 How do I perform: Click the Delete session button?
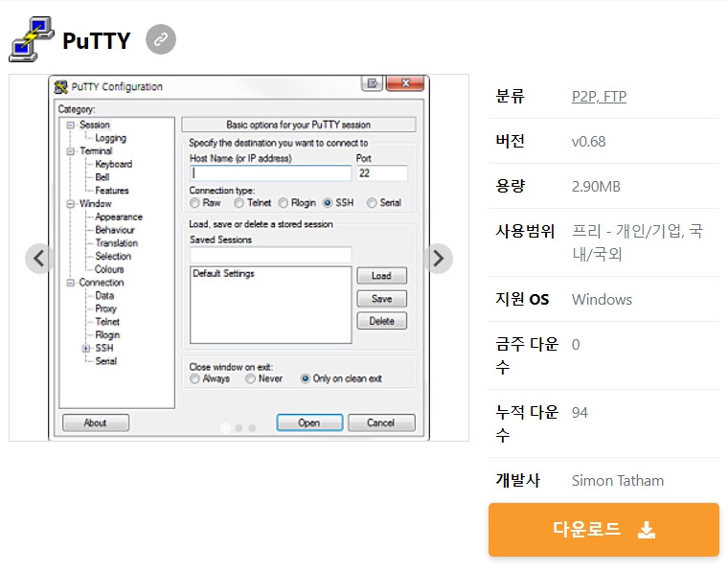click(x=381, y=321)
